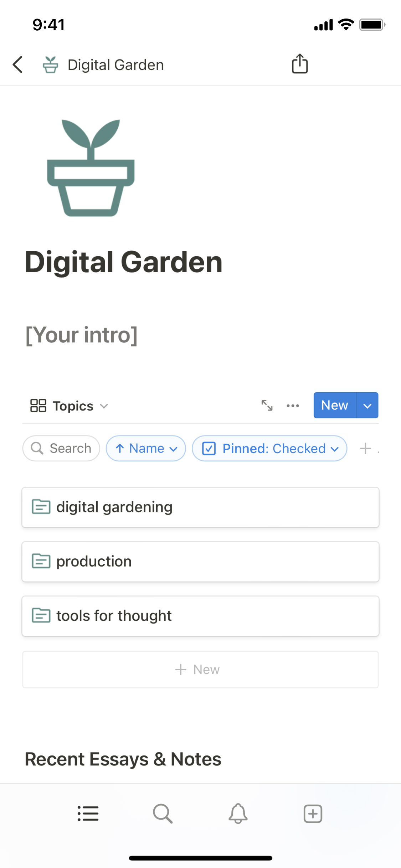401x868 pixels.
Task: Tap the back arrow in header
Action: click(x=18, y=65)
